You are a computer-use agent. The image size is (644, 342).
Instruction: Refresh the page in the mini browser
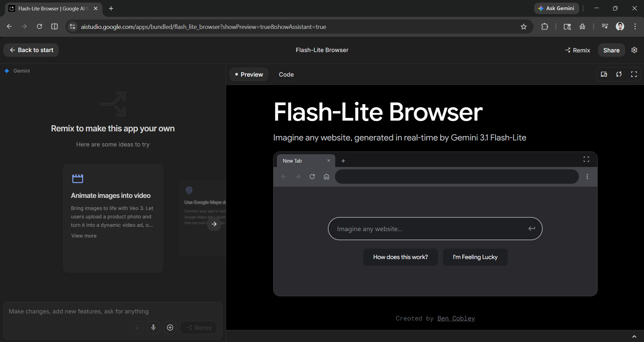(312, 176)
